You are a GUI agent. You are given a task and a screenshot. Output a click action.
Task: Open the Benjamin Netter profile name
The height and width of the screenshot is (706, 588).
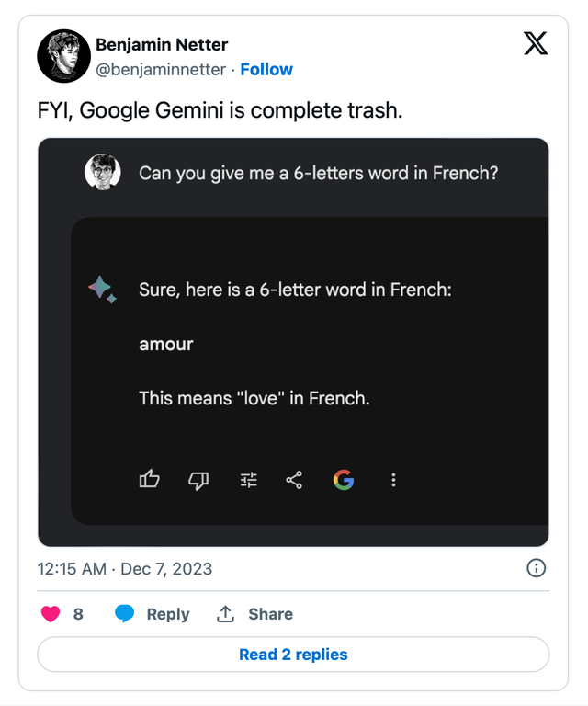162,44
